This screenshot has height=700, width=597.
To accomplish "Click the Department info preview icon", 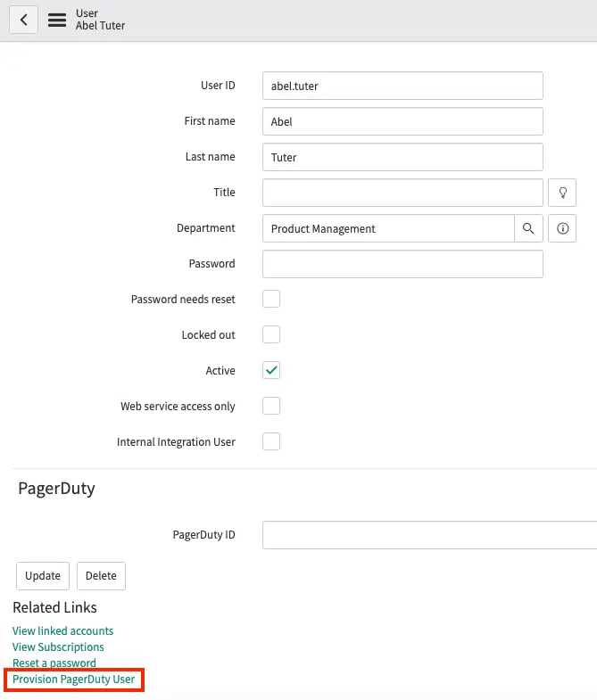I will coord(562,228).
